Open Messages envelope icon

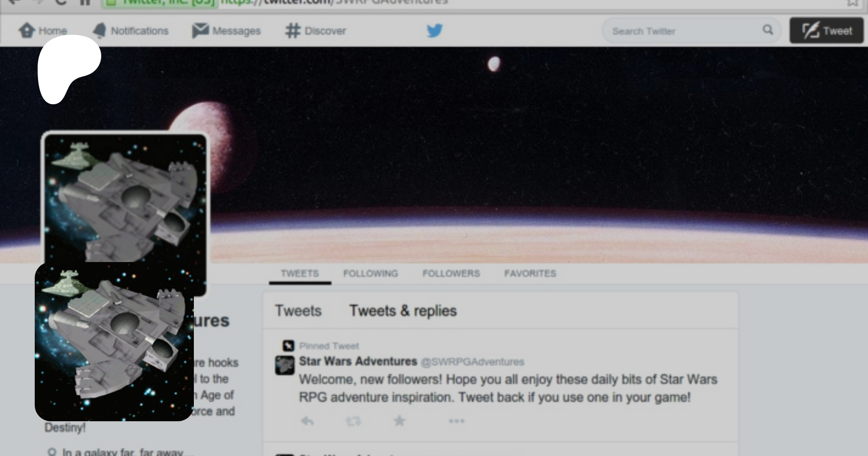(200, 30)
